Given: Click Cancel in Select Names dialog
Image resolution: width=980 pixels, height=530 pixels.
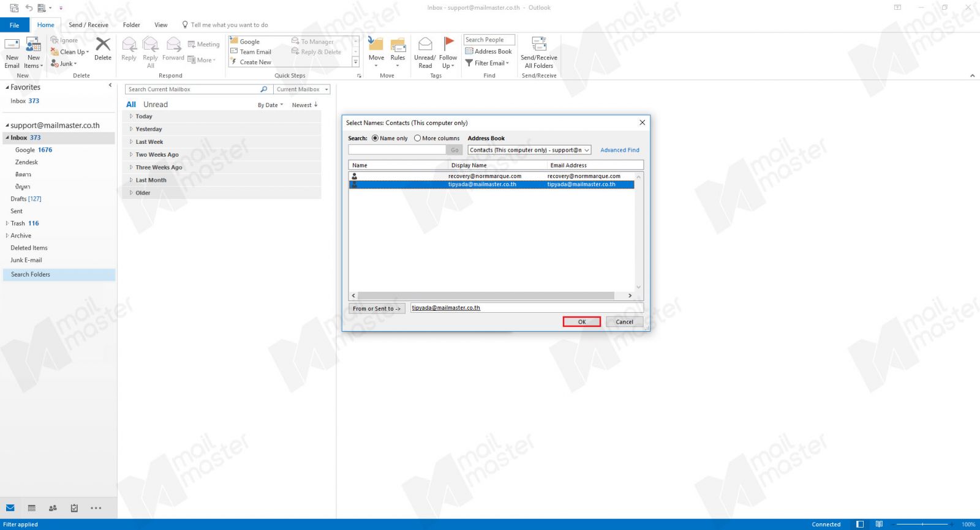Looking at the screenshot, I should coord(624,322).
